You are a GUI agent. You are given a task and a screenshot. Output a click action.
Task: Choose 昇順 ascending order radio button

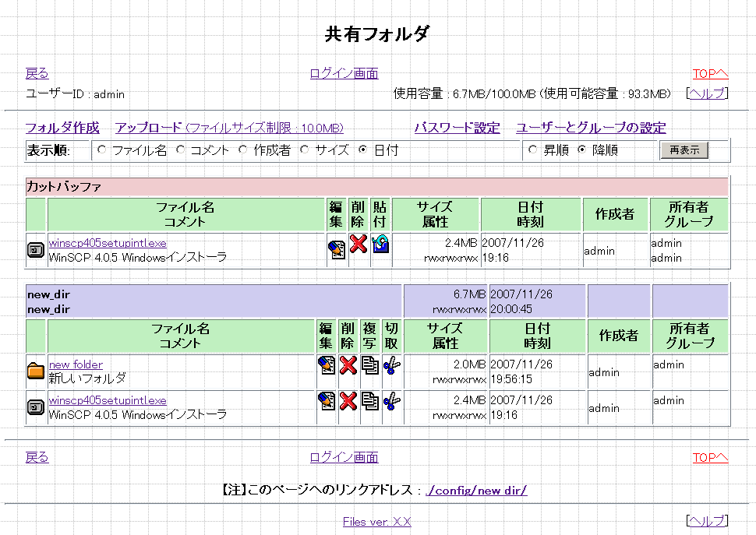[533, 150]
